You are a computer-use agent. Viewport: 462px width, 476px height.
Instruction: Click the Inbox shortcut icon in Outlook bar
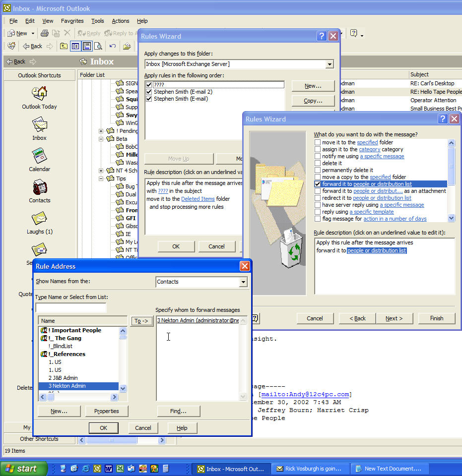pyautogui.click(x=39, y=124)
